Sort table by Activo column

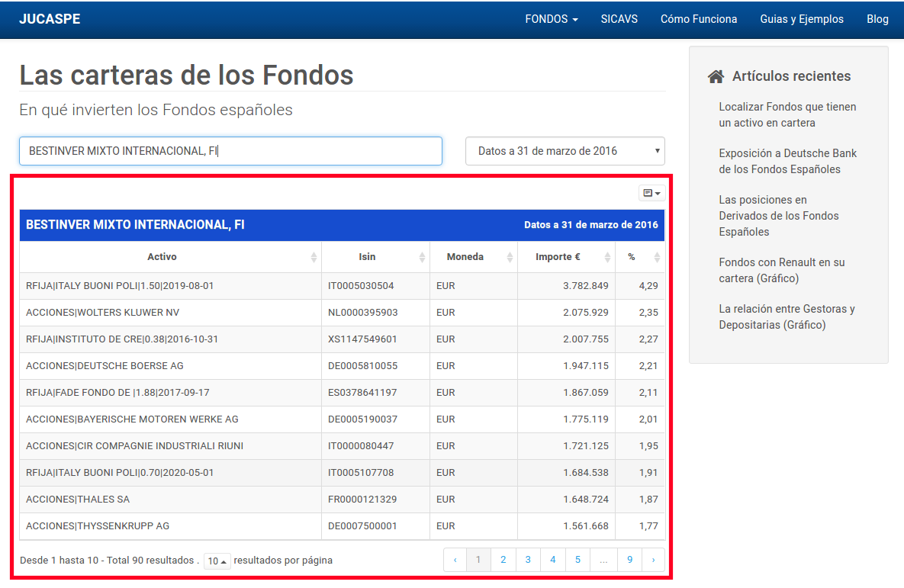[171, 257]
